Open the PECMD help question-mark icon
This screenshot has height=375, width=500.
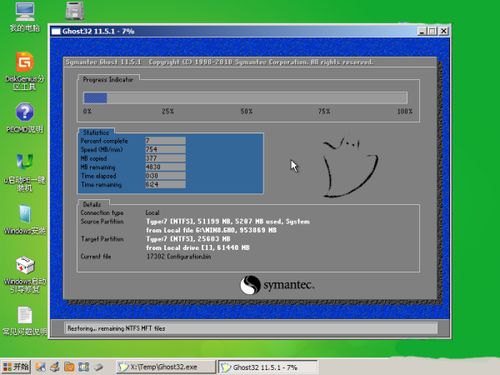pos(25,118)
